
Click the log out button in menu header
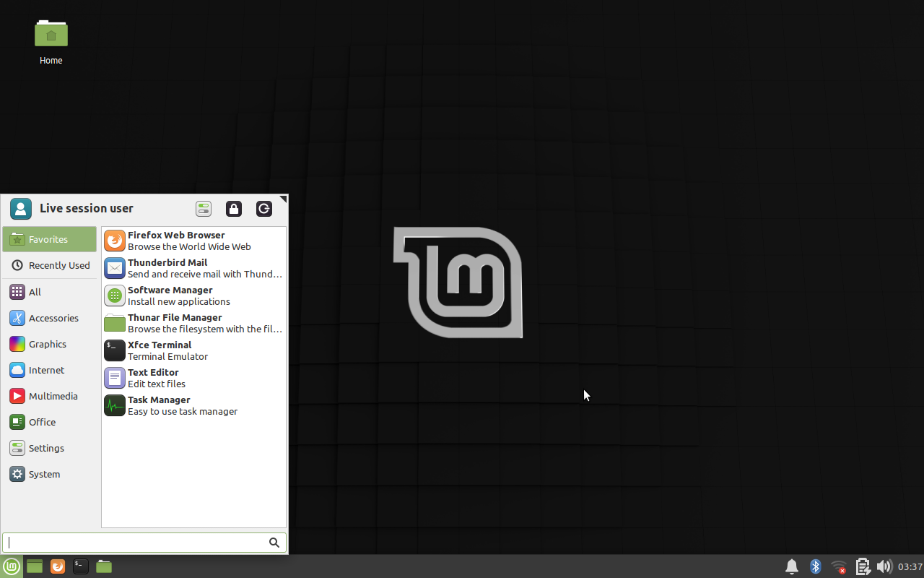(x=264, y=209)
